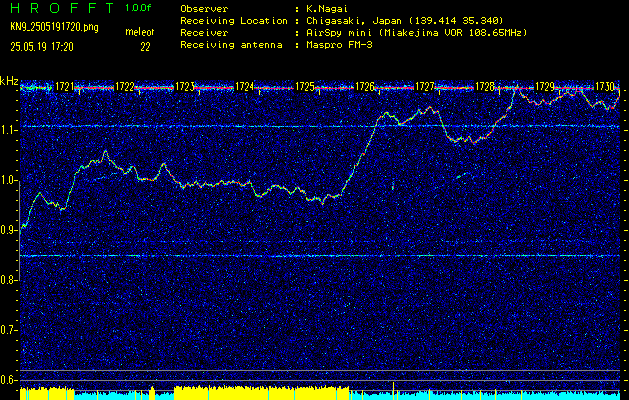This screenshot has height=400, width=629.
Task: Click the observer name K.Nagai
Action: (x=328, y=9)
